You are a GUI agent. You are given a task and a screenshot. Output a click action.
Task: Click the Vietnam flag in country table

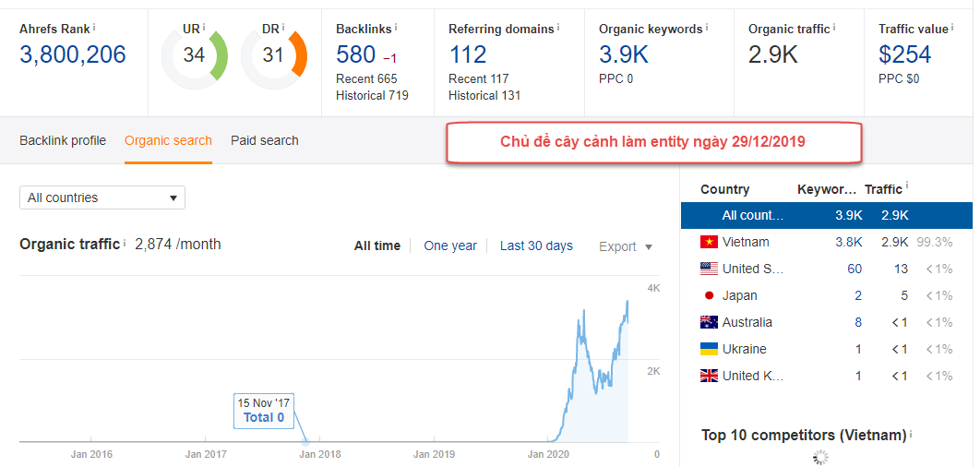click(709, 242)
